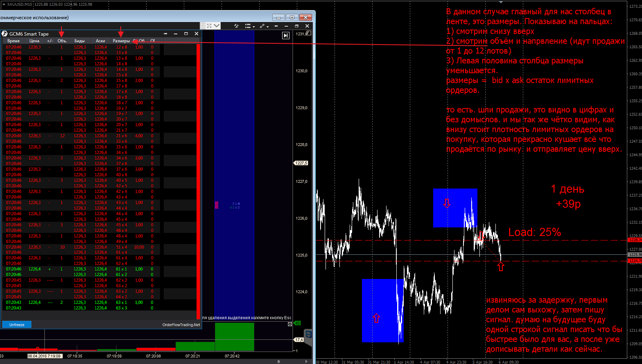
Task: Click the 1227,5 price marker on the scale
Action: (x=301, y=163)
